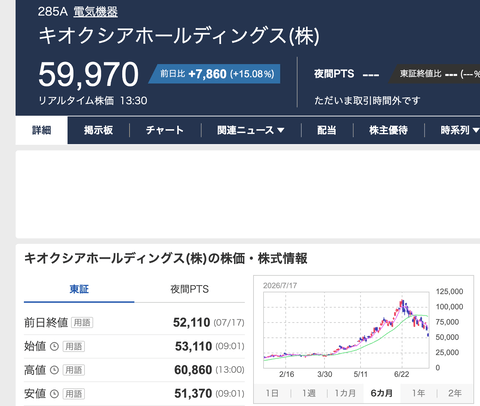This screenshot has height=406, width=480.
Task: Switch to the チャート tab
Action: click(x=165, y=130)
